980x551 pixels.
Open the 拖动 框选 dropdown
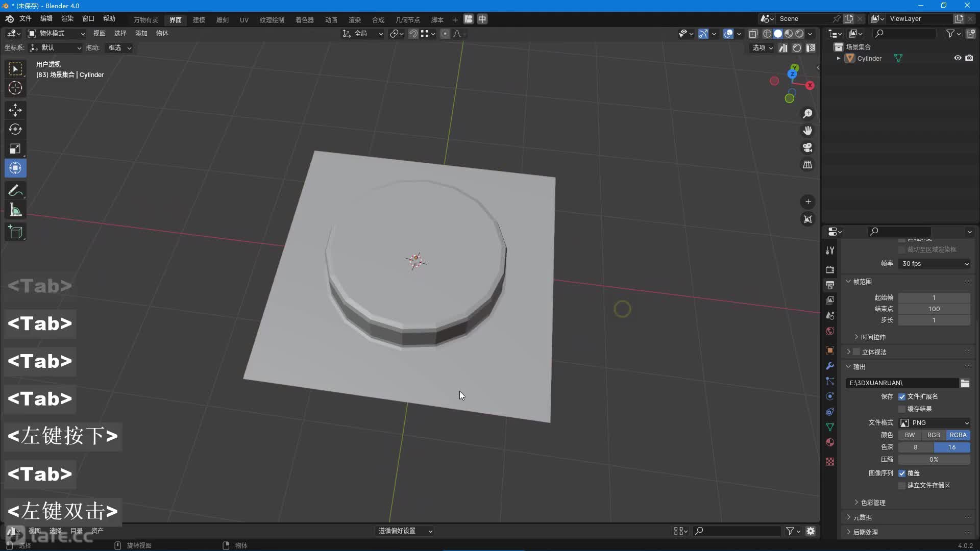(120, 48)
